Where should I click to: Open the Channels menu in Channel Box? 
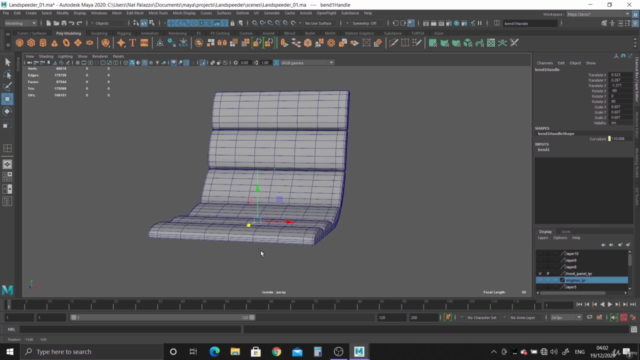544,63
